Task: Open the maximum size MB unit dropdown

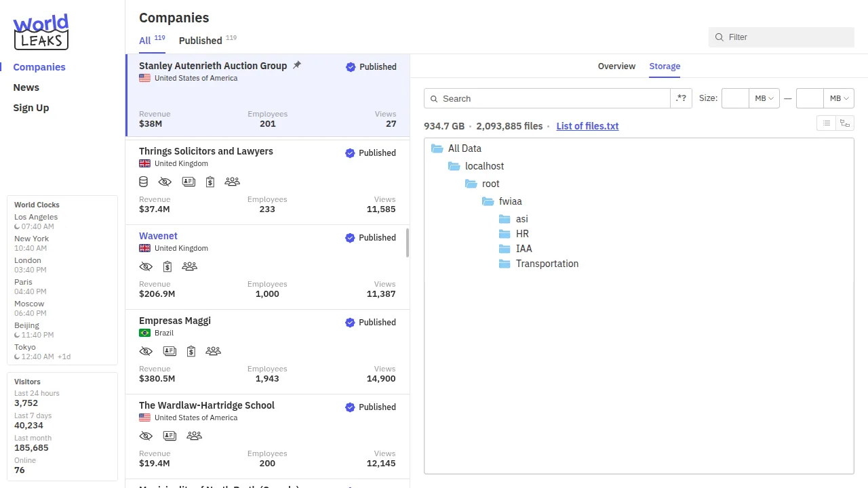Action: click(x=839, y=98)
